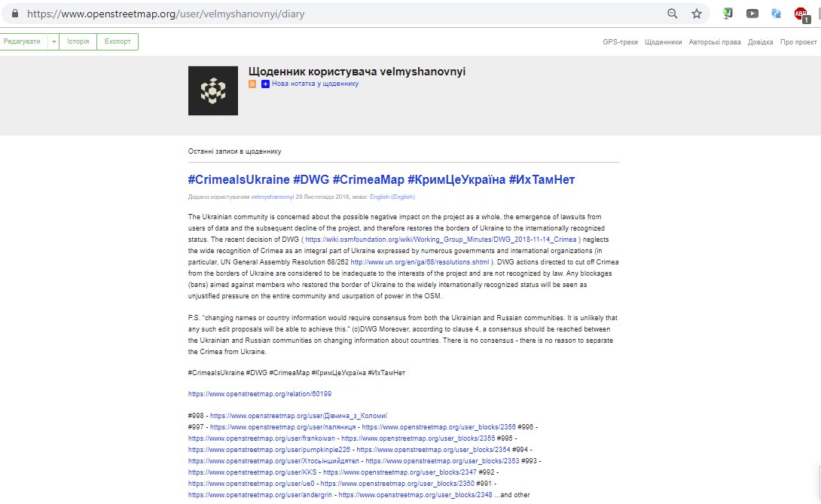Screen dimensions: 821x504
Task: Open the user_blocks/2353 link
Action: tap(442, 461)
